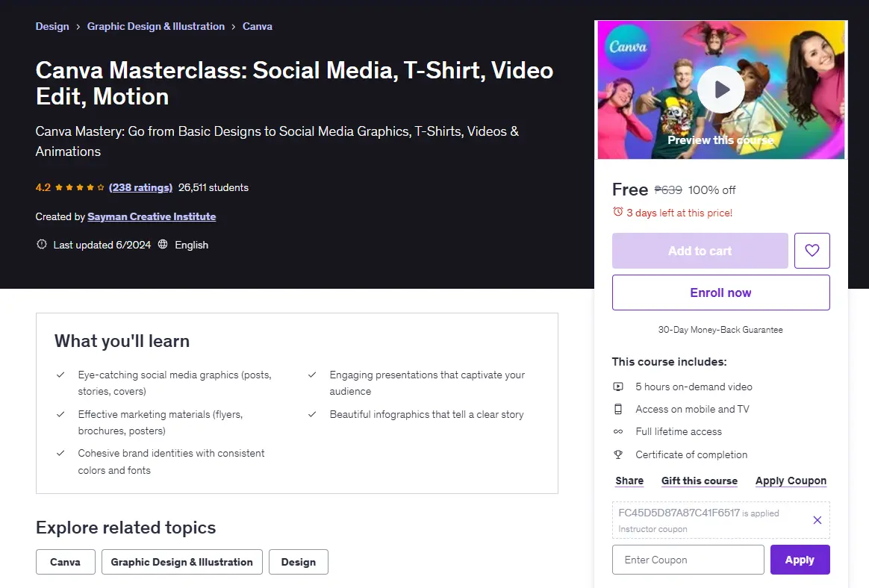Click the purple Apply coupon button
Viewport: 869px width, 588px height.
pyautogui.click(x=800, y=560)
